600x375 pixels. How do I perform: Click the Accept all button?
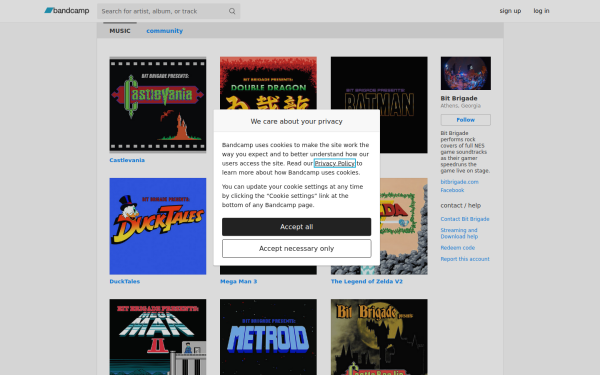pyautogui.click(x=297, y=227)
